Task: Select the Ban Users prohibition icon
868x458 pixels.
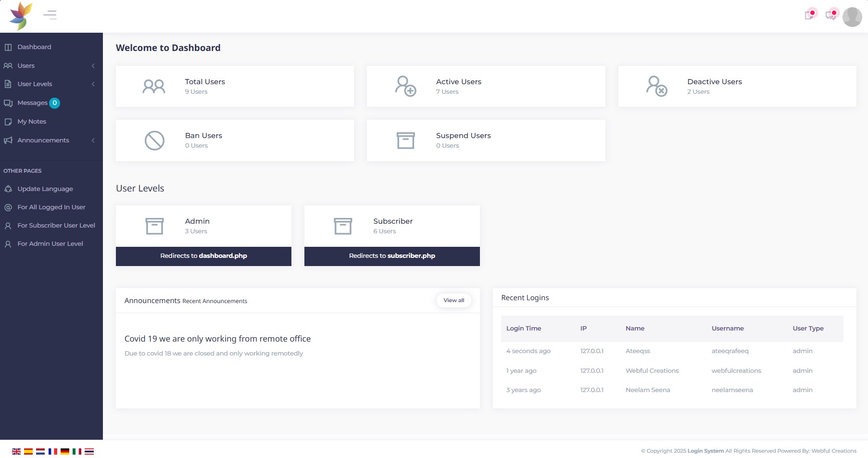Action: point(153,140)
